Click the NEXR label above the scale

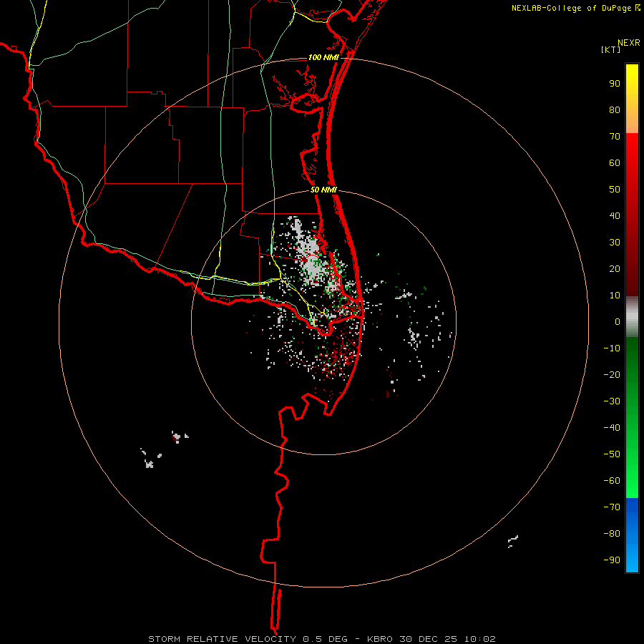click(x=629, y=43)
